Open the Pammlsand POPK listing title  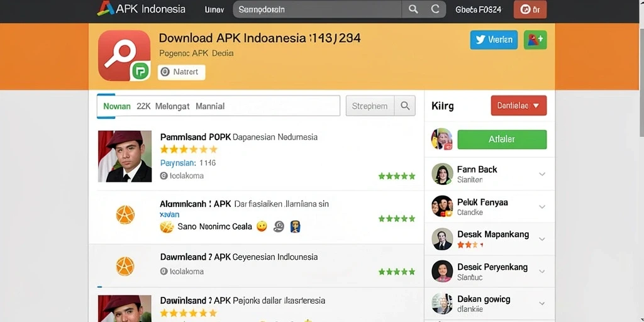coord(238,136)
